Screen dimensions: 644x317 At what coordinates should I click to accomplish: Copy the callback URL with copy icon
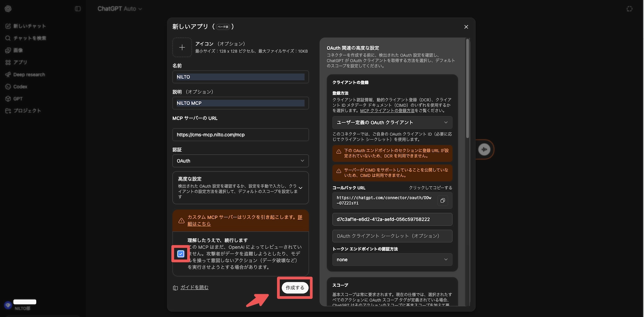click(x=442, y=201)
